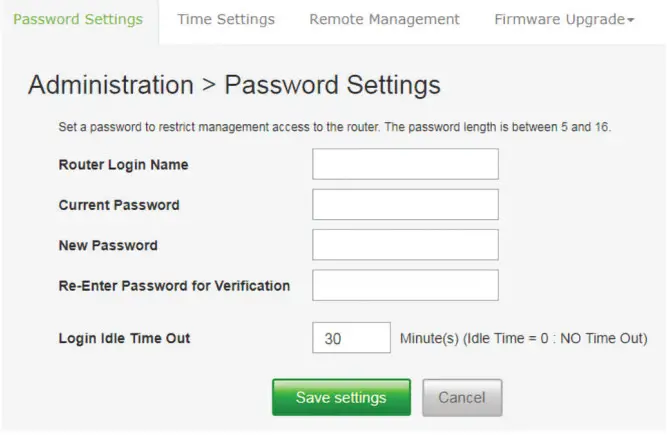This screenshot has height=435, width=671.
Task: Click the Router Login Name label
Action: point(123,165)
